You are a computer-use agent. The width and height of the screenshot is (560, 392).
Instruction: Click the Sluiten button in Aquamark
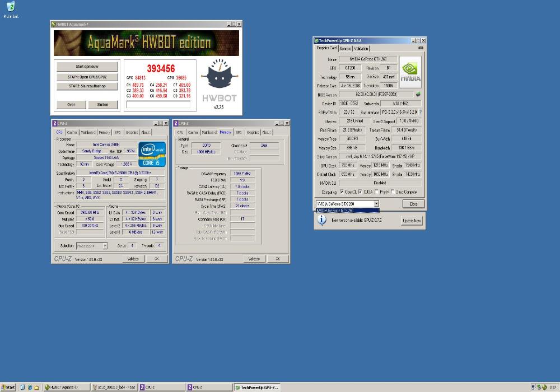pyautogui.click(x=102, y=105)
